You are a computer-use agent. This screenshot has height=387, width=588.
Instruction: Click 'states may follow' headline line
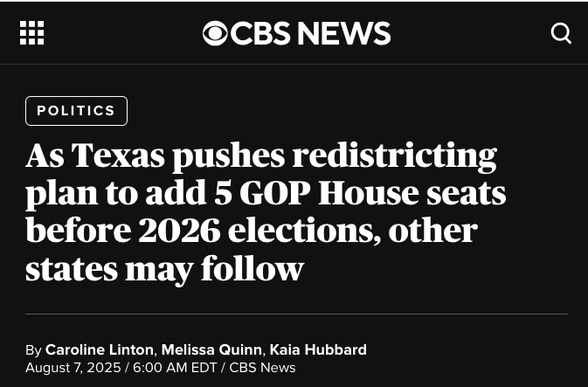tap(164, 269)
